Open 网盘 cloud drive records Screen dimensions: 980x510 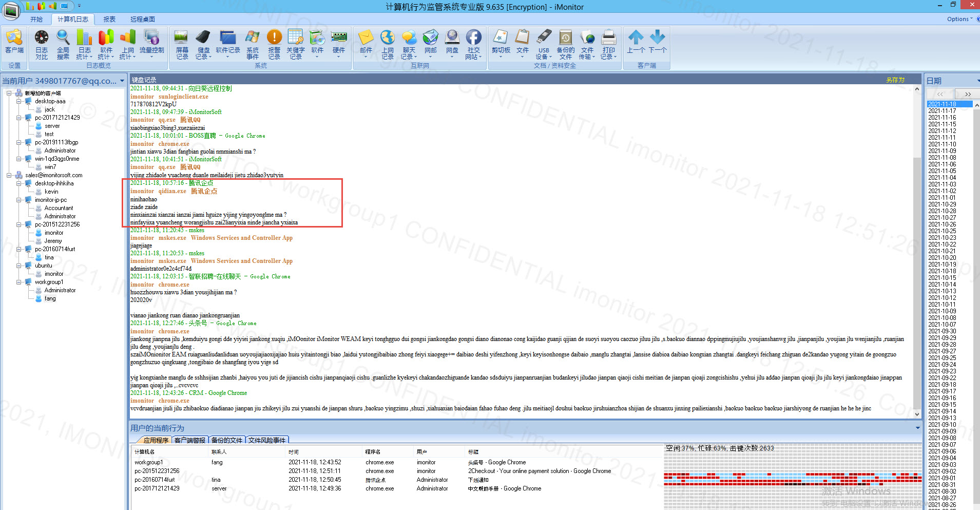[x=452, y=44]
